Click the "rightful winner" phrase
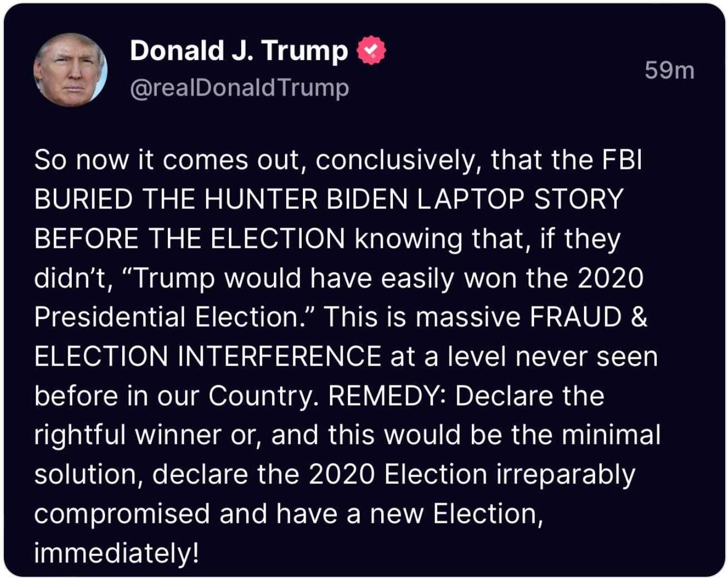 point(127,435)
